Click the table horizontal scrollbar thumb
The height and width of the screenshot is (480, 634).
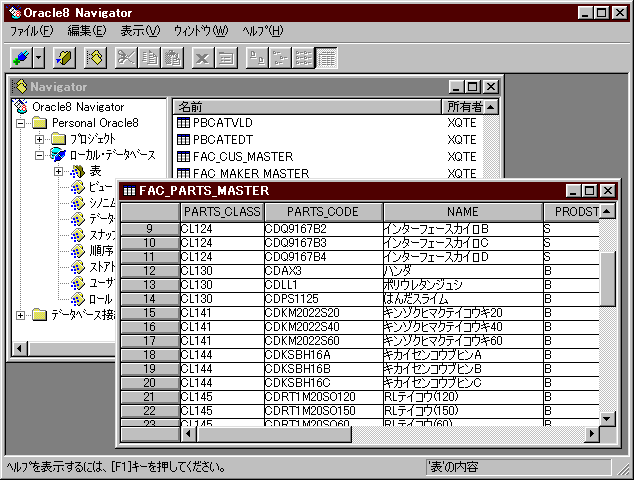[x=274, y=434]
